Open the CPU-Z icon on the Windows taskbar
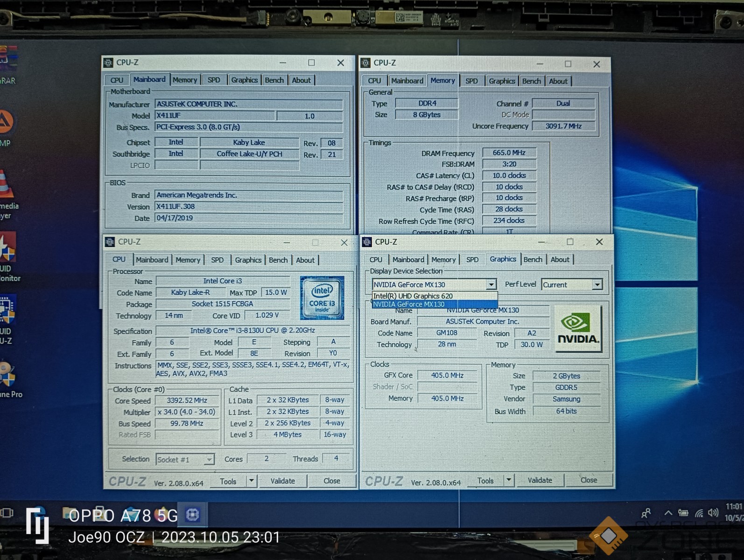The height and width of the screenshot is (560, 744). (192, 515)
